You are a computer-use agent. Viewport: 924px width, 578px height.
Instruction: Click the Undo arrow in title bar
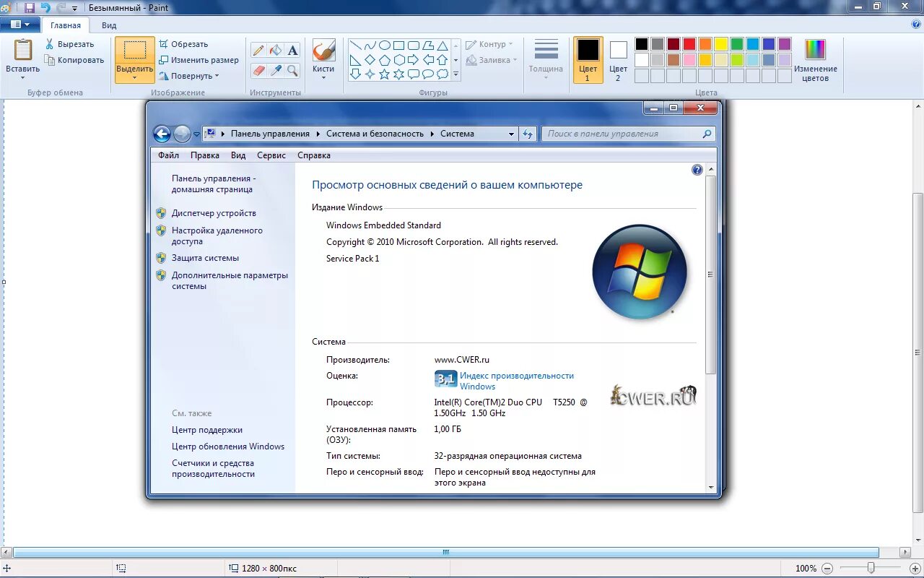[45, 7]
